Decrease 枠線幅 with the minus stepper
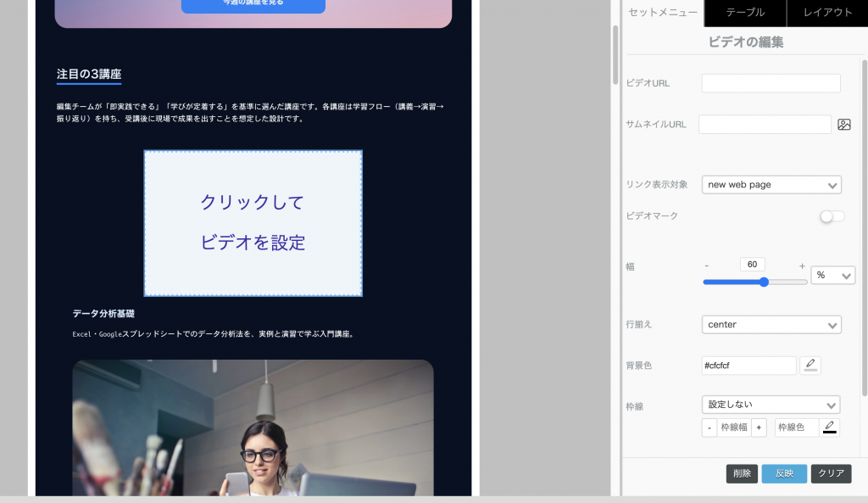 click(x=709, y=428)
